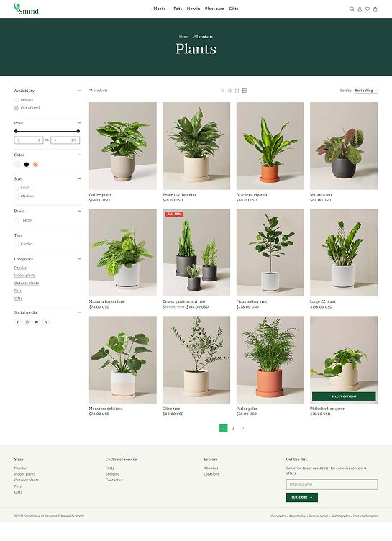Open the X (Twitter) social icon

coord(46,322)
